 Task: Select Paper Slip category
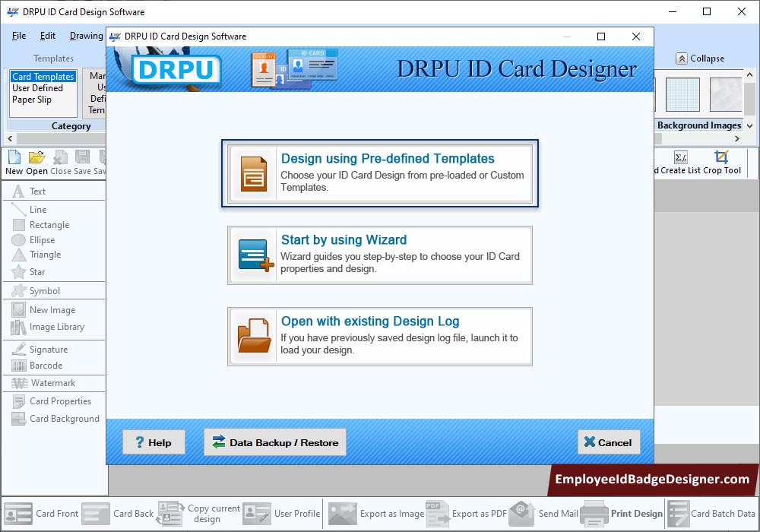31,100
